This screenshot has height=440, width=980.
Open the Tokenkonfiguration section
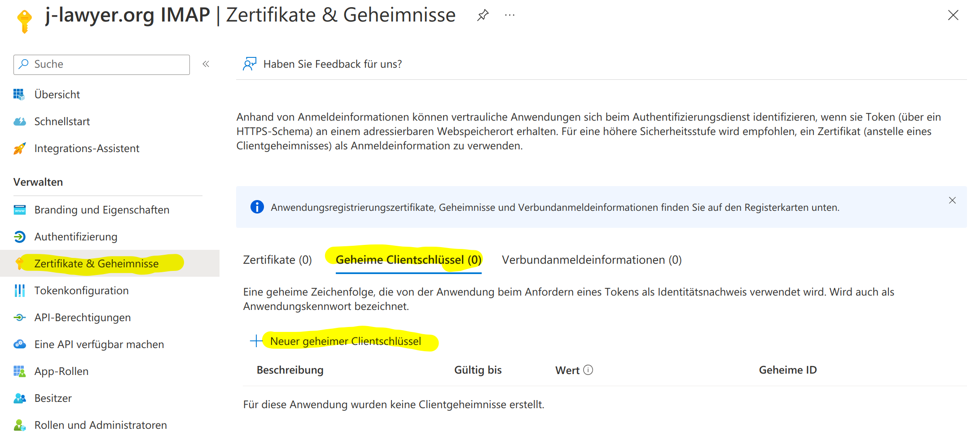[81, 290]
